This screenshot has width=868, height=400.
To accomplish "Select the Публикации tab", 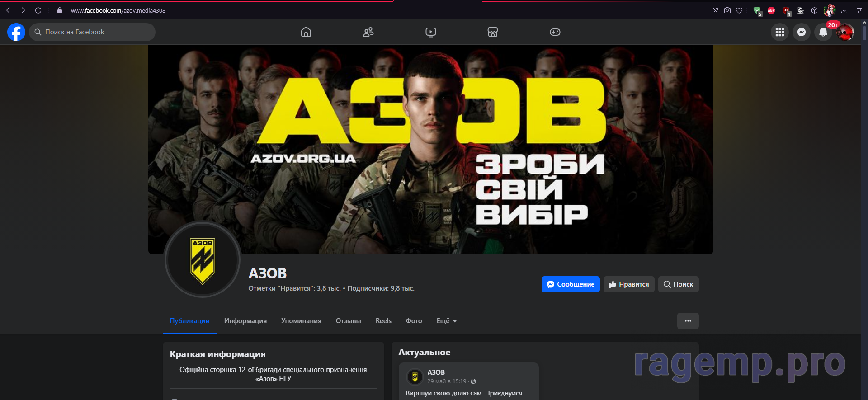I will pyautogui.click(x=189, y=321).
